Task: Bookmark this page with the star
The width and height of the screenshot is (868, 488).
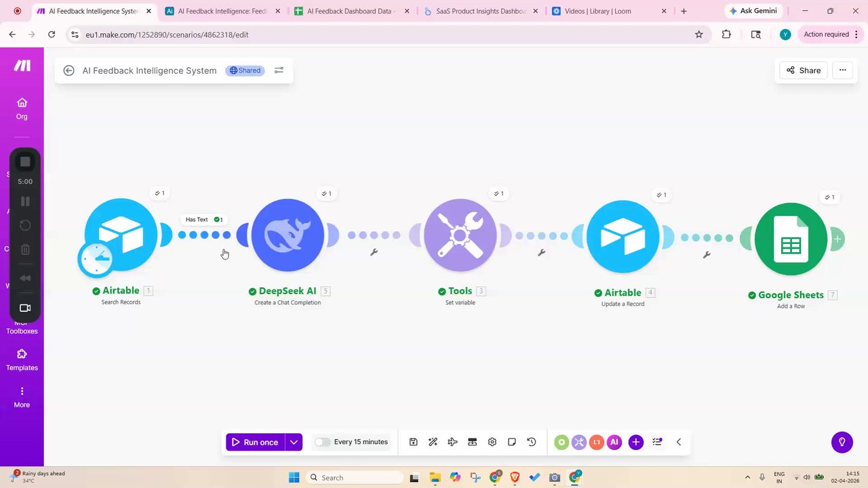Action: pyautogui.click(x=699, y=35)
